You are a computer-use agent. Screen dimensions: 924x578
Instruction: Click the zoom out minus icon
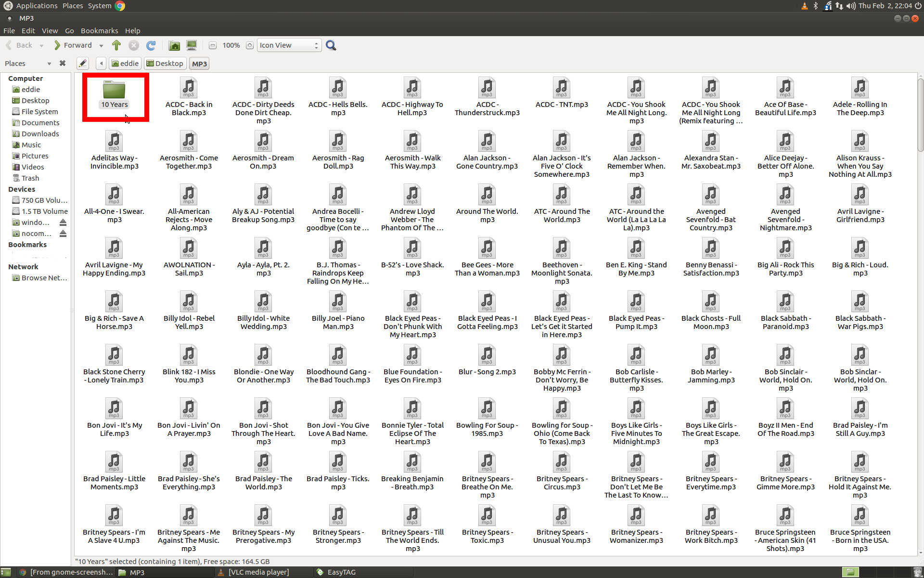coord(213,45)
